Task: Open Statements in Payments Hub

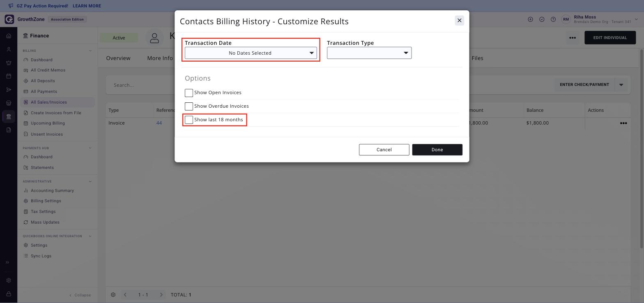Action: pos(42,168)
